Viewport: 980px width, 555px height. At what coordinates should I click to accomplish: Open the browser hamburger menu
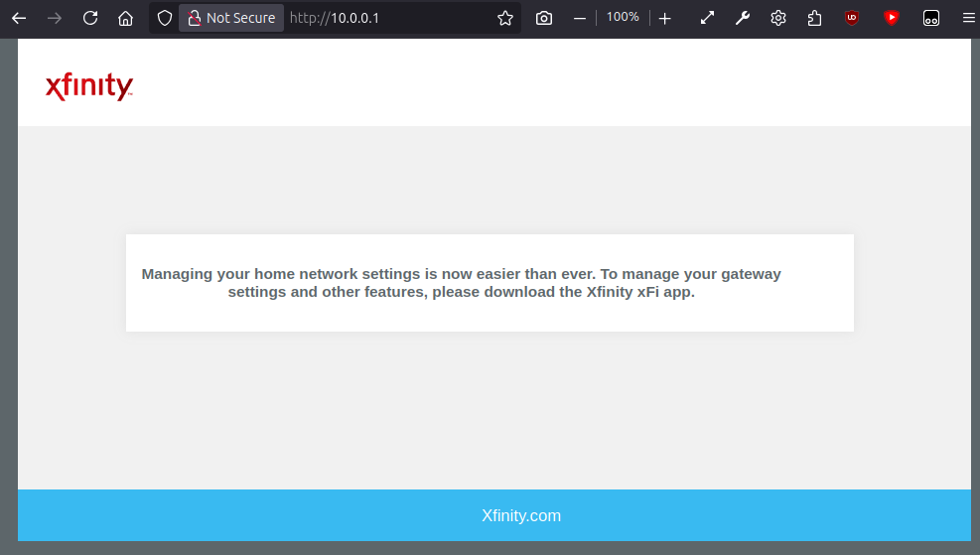pos(969,18)
